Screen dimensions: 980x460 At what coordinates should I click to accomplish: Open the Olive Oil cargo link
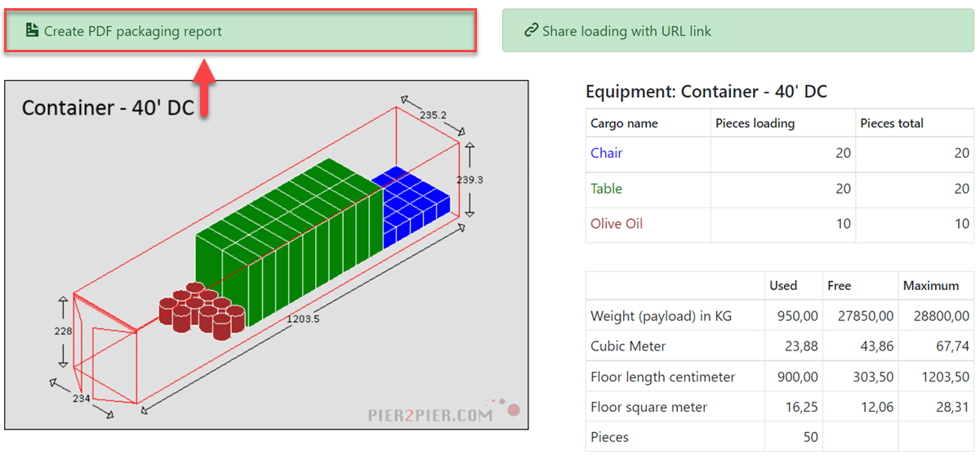click(617, 224)
